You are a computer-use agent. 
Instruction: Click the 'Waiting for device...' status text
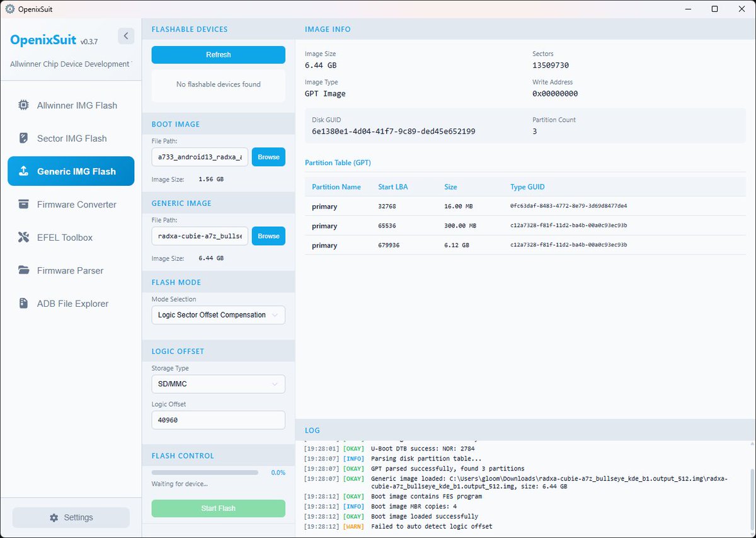[180, 484]
